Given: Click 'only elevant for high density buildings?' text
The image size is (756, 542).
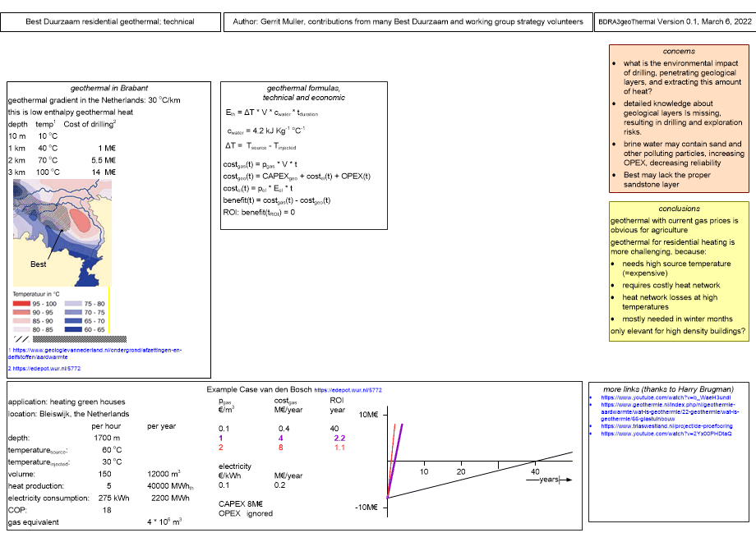Looking at the screenshot, I should point(678,331).
